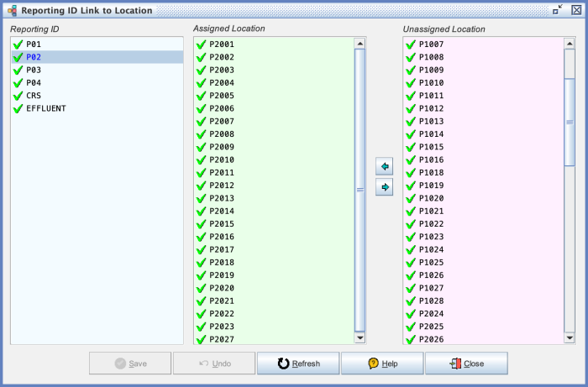Image resolution: width=588 pixels, height=387 pixels.
Task: Click the green checkmark beside P01
Action: click(17, 44)
